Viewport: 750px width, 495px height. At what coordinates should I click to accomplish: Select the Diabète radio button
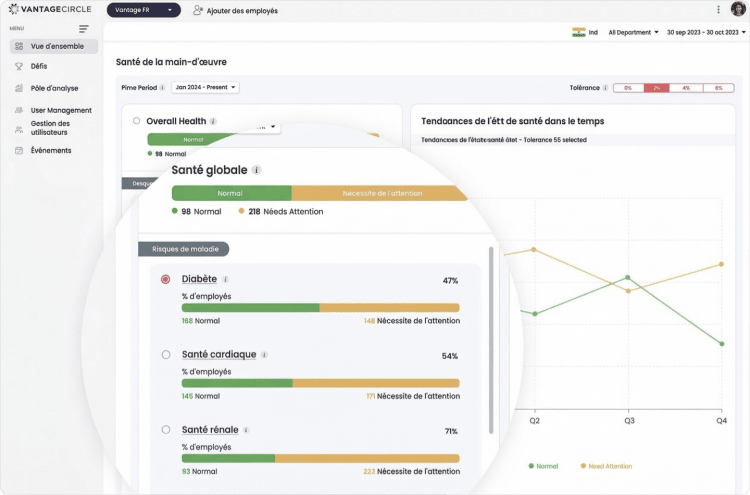(165, 279)
